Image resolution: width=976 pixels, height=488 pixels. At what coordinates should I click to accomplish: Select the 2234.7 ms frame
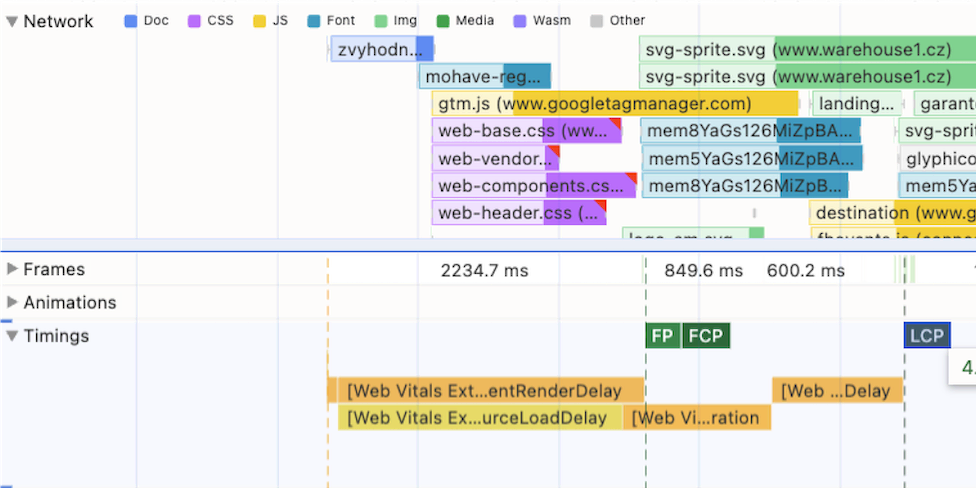484,270
